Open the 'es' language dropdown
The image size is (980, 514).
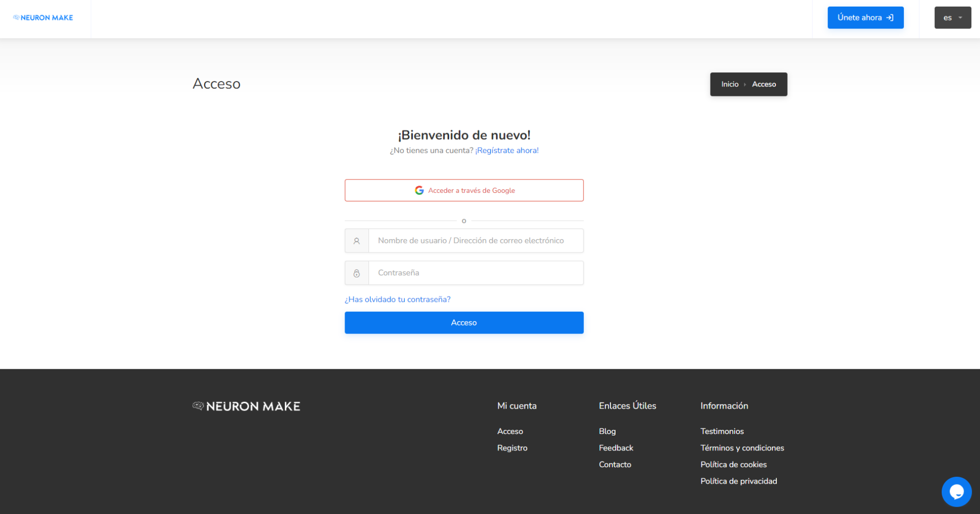(952, 18)
